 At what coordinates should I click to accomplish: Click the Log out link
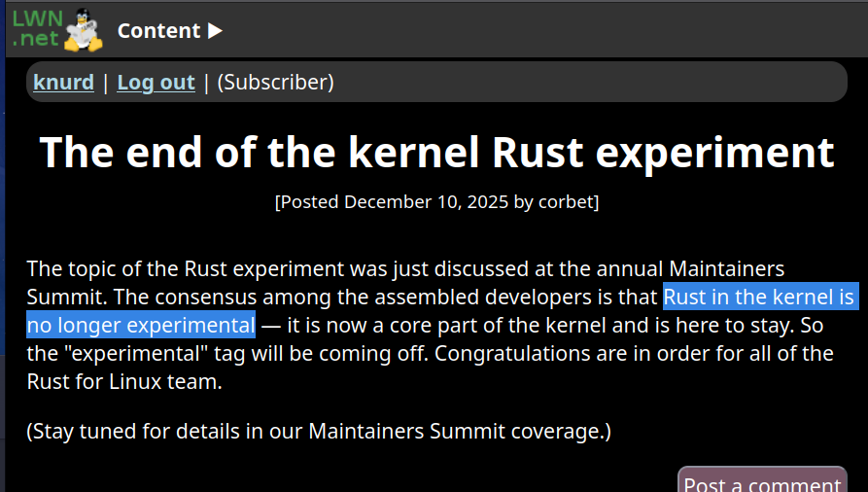point(156,83)
